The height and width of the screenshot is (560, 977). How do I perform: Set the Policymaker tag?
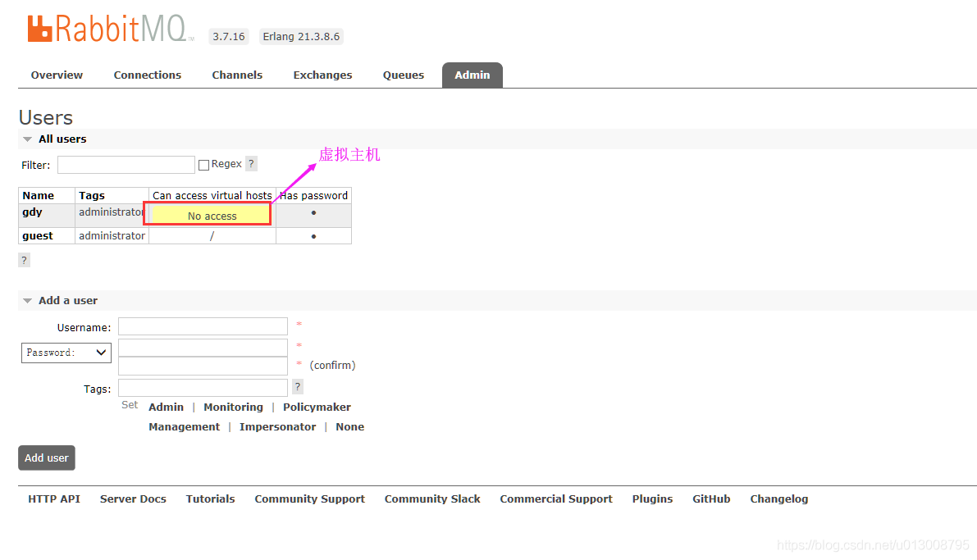tap(317, 407)
